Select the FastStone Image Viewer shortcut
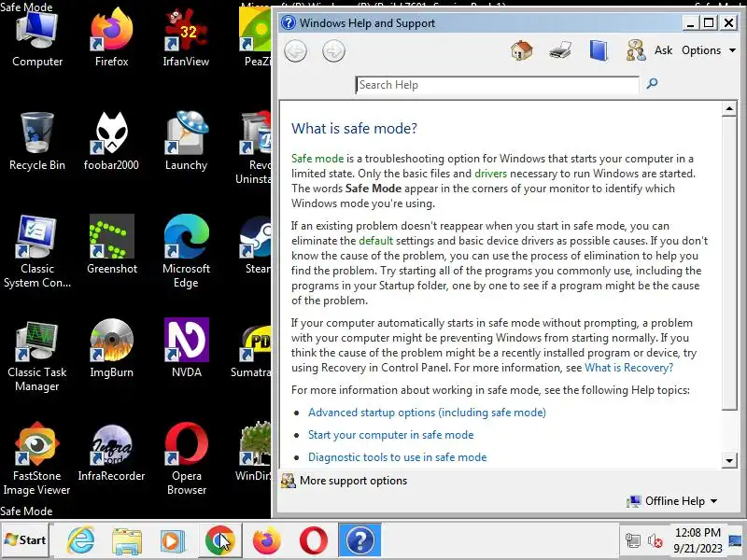Image resolution: width=747 pixels, height=560 pixels. tap(37, 459)
